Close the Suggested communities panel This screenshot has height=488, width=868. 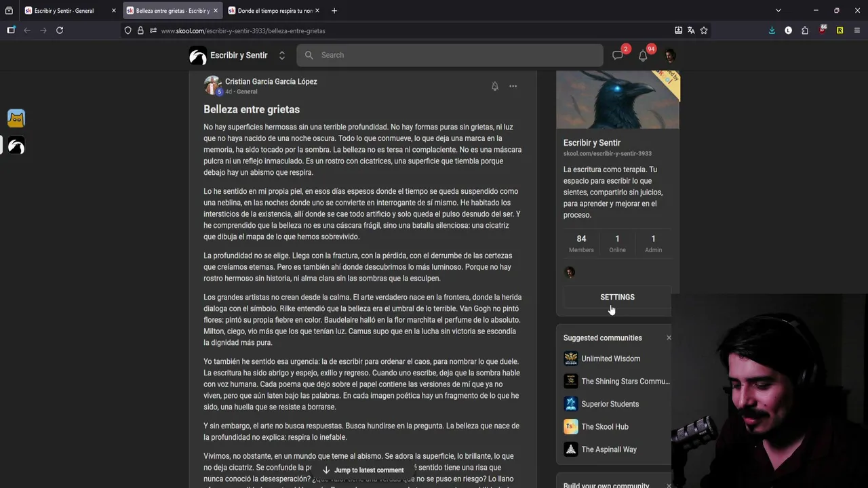[669, 338]
